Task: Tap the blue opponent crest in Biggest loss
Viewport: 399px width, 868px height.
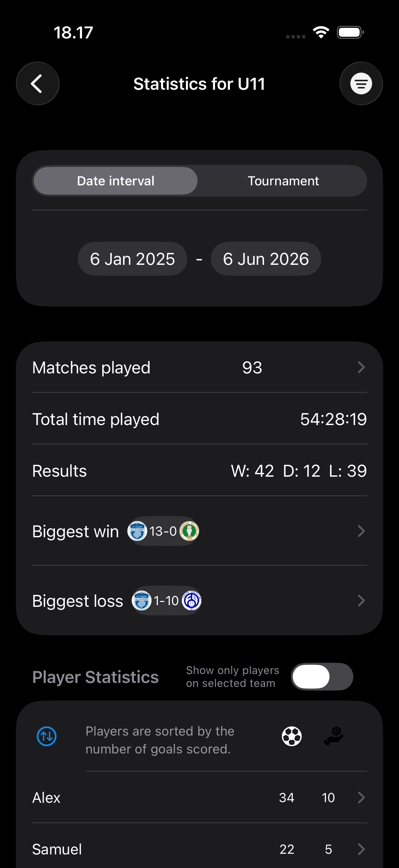Action: (192, 601)
